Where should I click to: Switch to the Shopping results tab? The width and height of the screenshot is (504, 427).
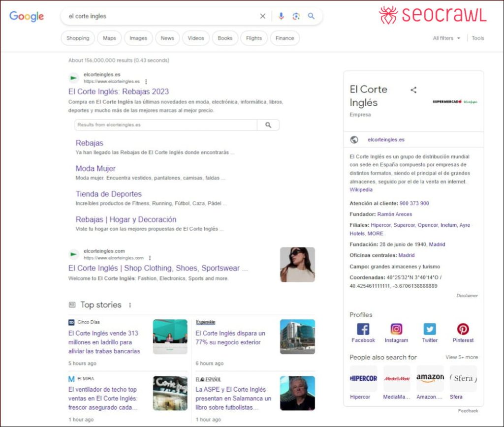[x=77, y=38]
